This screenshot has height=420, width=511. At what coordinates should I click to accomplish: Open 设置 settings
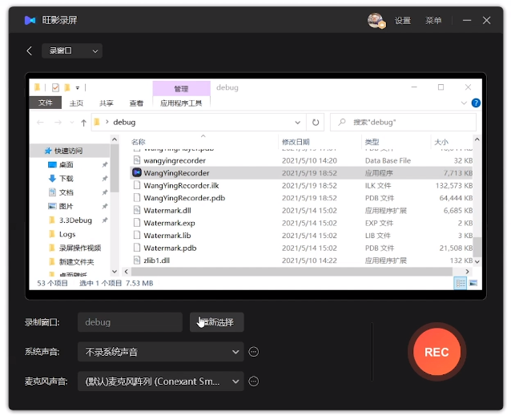click(x=403, y=21)
